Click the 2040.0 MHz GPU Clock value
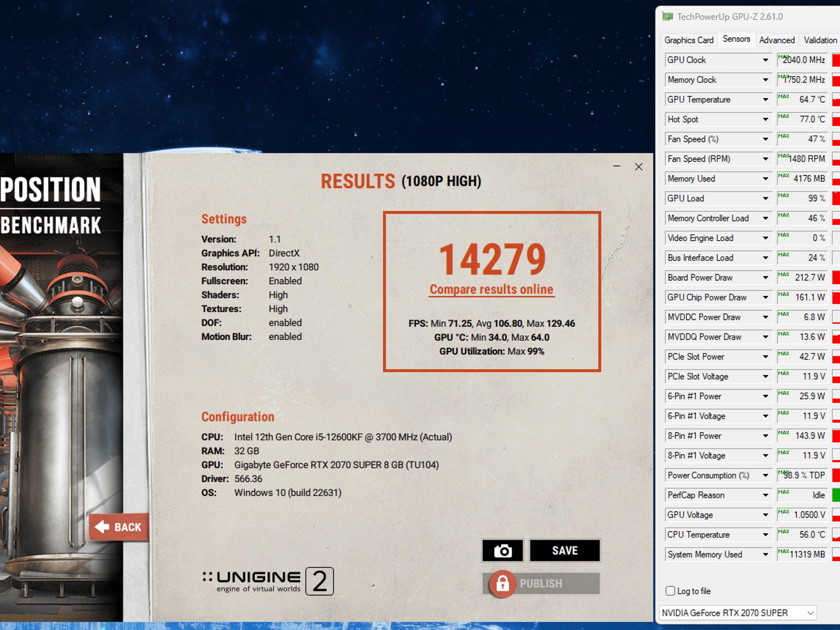The height and width of the screenshot is (630, 840). [x=802, y=60]
